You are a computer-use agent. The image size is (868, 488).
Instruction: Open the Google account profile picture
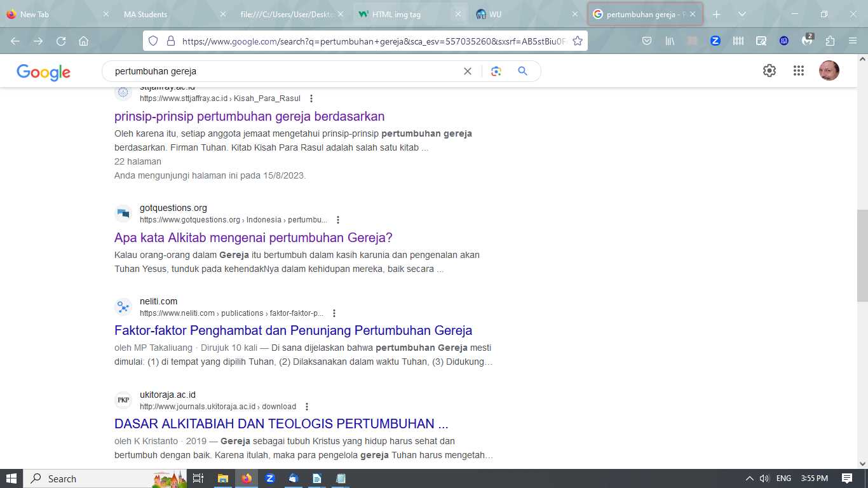coord(829,71)
